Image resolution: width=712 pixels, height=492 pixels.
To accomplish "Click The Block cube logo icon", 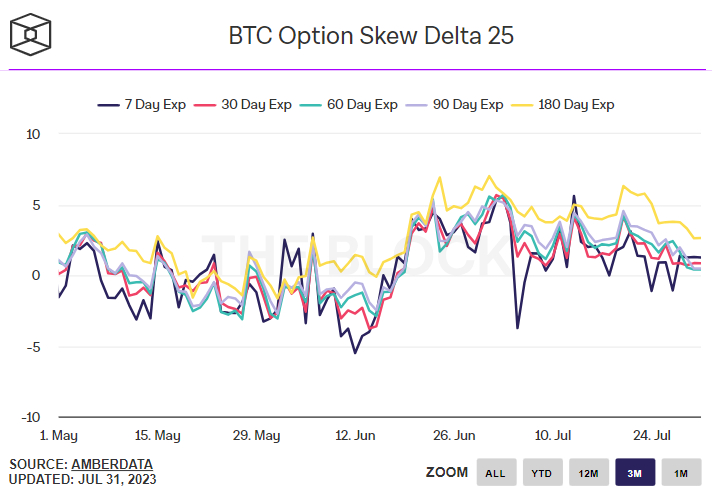I will coord(30,34).
